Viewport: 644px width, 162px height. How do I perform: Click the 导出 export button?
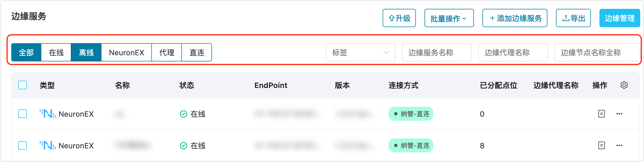pyautogui.click(x=573, y=18)
